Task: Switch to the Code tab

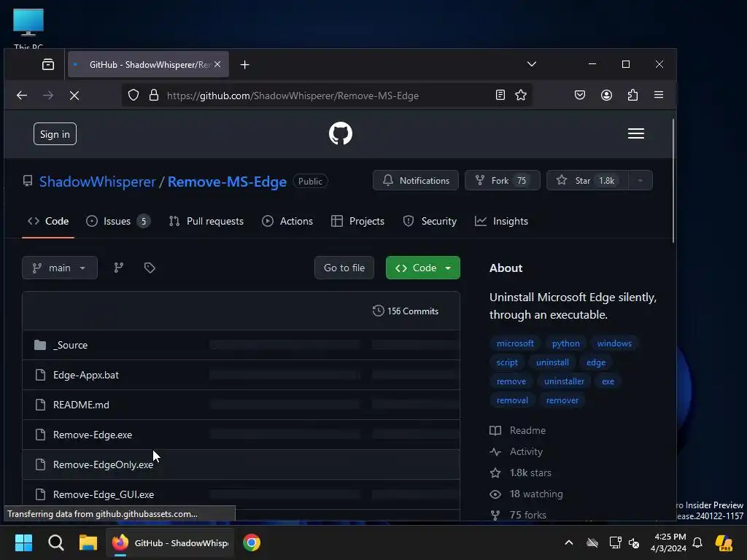Action: click(48, 222)
